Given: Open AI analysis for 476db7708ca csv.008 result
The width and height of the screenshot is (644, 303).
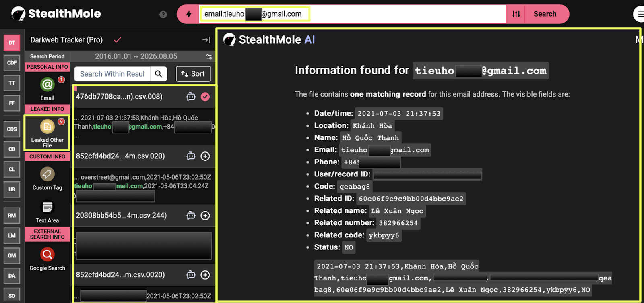Looking at the screenshot, I should pos(191,97).
